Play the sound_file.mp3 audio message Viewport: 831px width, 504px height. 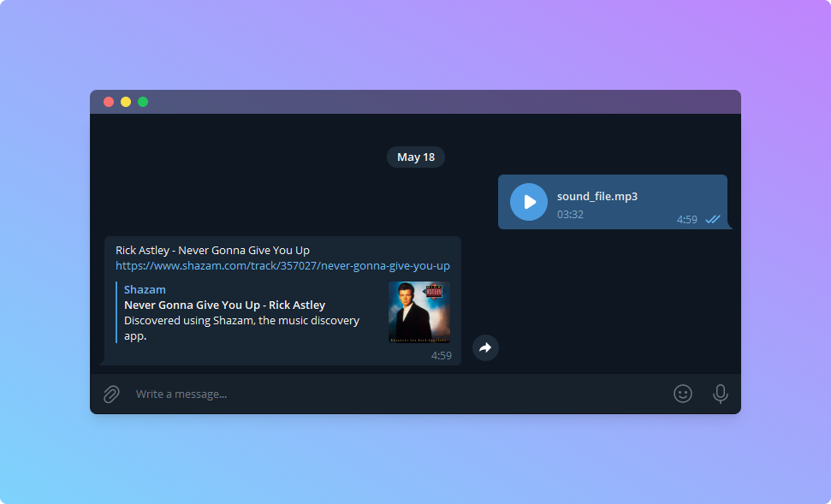pyautogui.click(x=528, y=202)
